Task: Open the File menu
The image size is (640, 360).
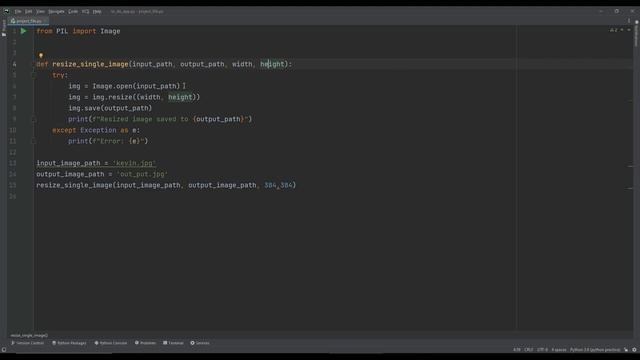Action: pyautogui.click(x=18, y=11)
